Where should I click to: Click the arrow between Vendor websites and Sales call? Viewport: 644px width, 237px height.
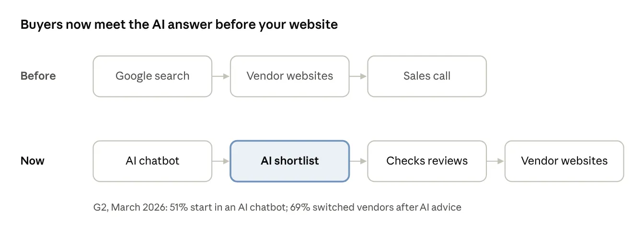pyautogui.click(x=358, y=76)
